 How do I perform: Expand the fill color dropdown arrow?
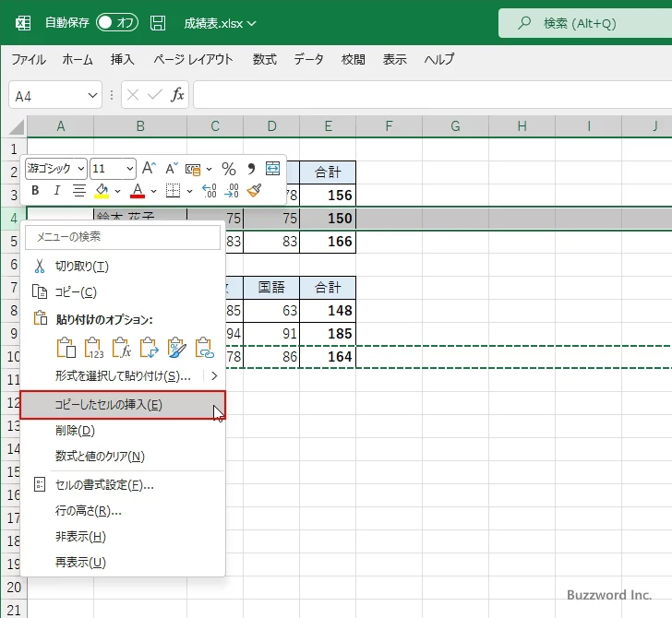[117, 191]
